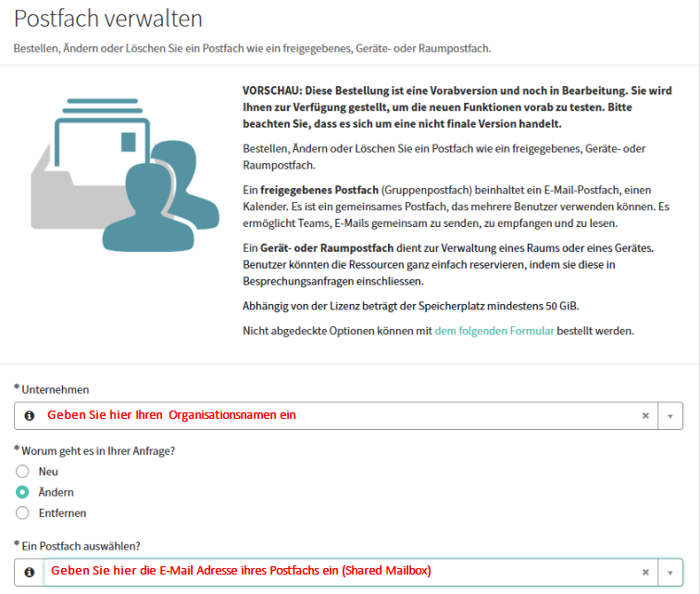700x594 pixels.
Task: Click the info icon in the Postfach auswählen field
Action: click(29, 572)
